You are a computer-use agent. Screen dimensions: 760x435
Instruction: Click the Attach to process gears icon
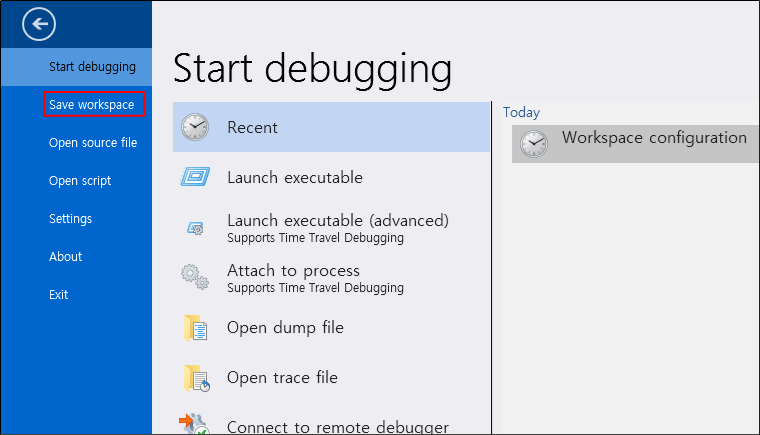[x=195, y=277]
